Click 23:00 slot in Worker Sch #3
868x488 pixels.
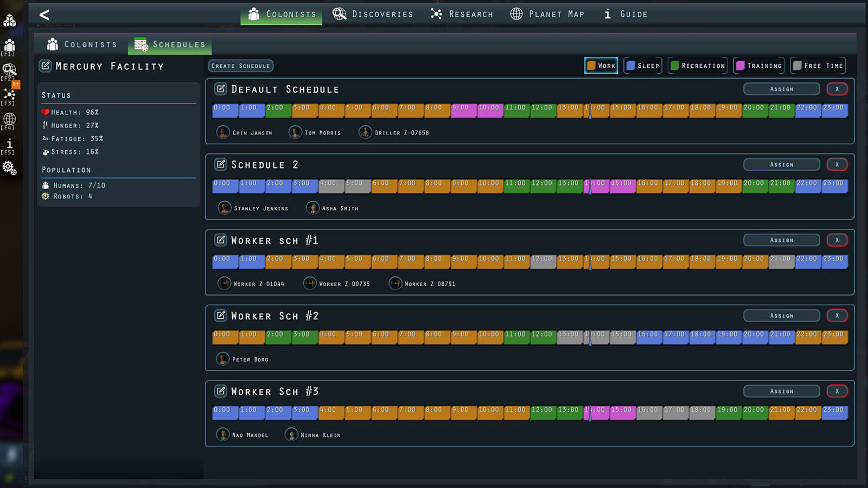(835, 412)
